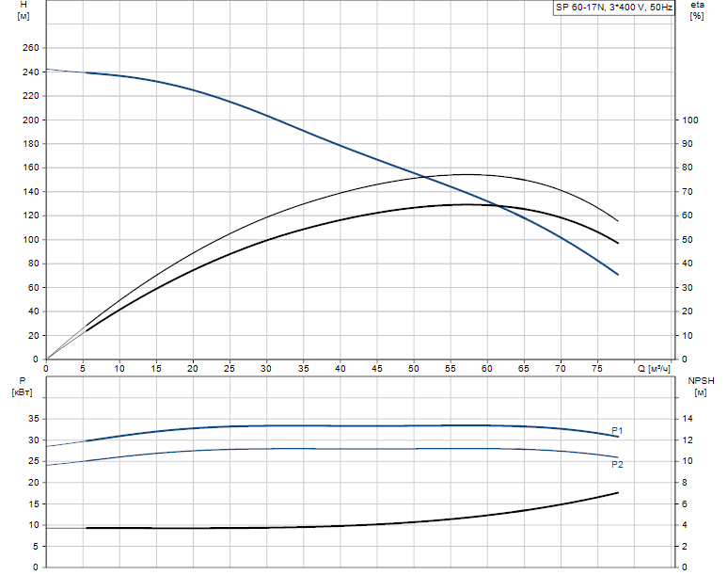Image resolution: width=728 pixels, height=575 pixels.
Task: Click the 12 tick on the NPSH axis
Action: tap(688, 440)
